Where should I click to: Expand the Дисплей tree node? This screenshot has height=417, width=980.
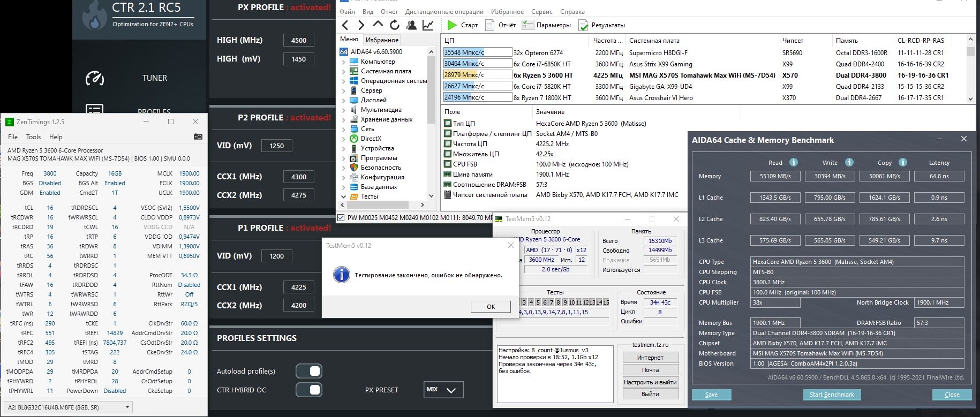pos(343,100)
